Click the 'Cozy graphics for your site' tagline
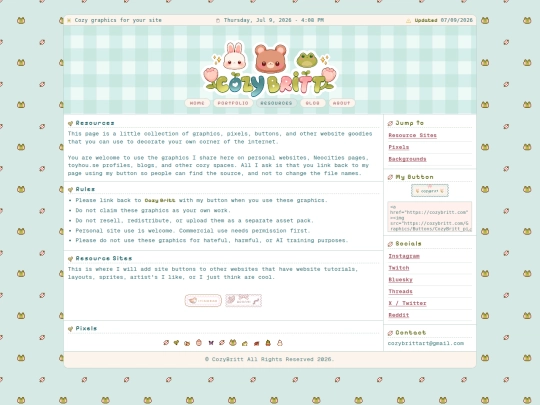540x405 pixels. click(118, 20)
